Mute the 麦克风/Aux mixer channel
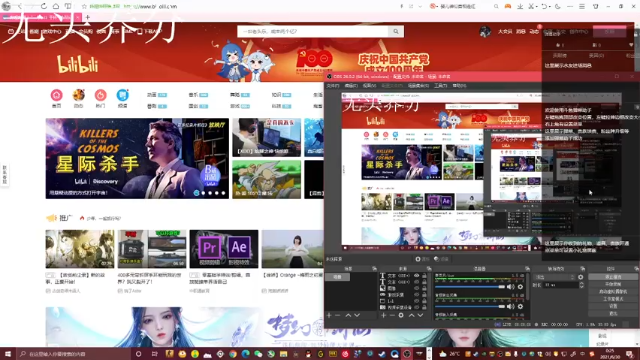This screenshot has height=360, width=640. (511, 287)
